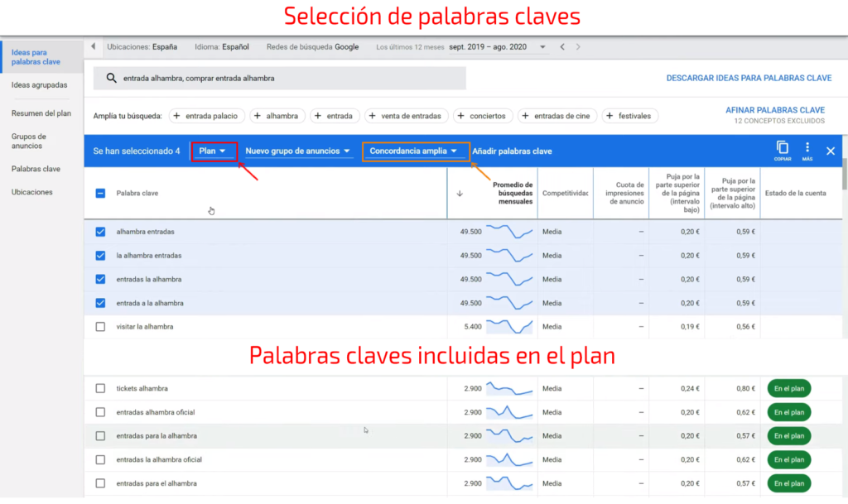Click the right chevron next to date range
848x504 pixels.
coord(577,47)
